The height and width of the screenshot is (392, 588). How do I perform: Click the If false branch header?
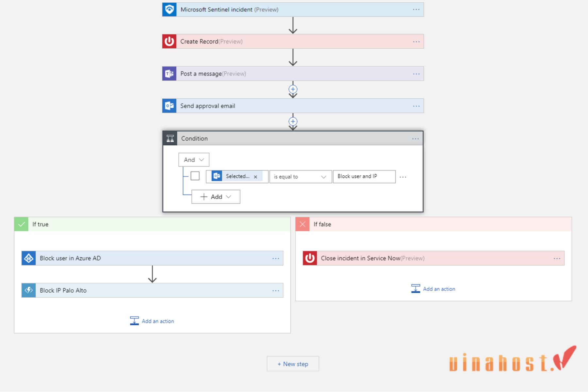coord(433,224)
